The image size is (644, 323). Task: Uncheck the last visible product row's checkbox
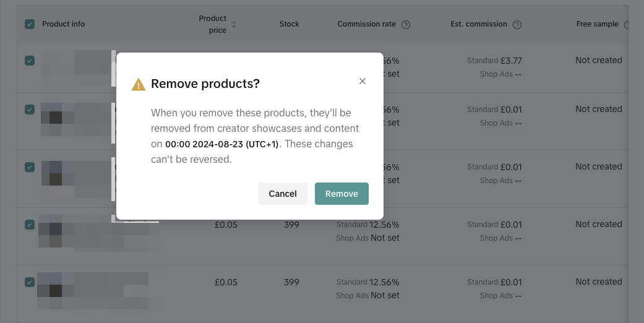[30, 282]
